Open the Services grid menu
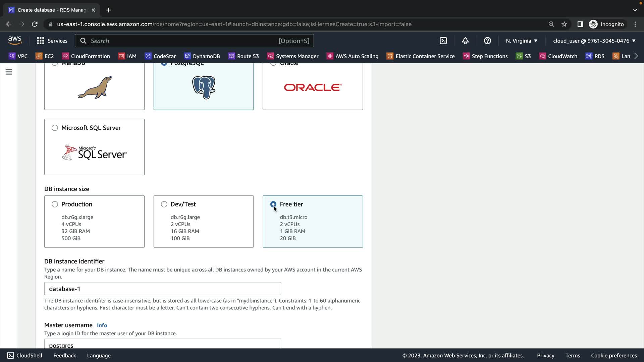The height and width of the screenshot is (362, 644). [52, 41]
